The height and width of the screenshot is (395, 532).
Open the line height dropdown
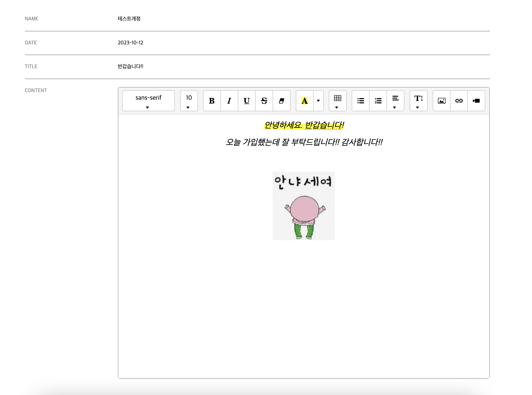point(418,101)
